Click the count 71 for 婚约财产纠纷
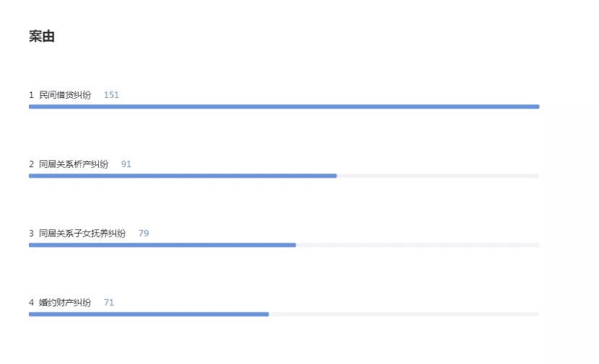Screen dimensions: 599x364 pyautogui.click(x=109, y=303)
